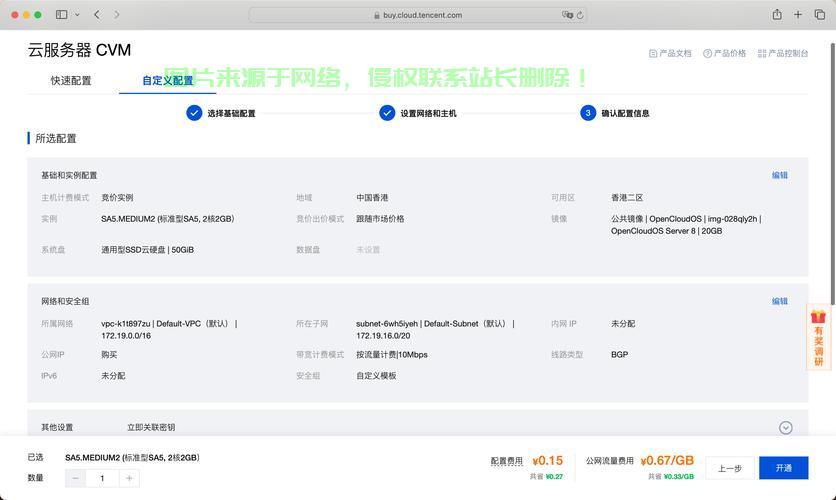Click 编辑 in 网络和安全组 section

[779, 301]
